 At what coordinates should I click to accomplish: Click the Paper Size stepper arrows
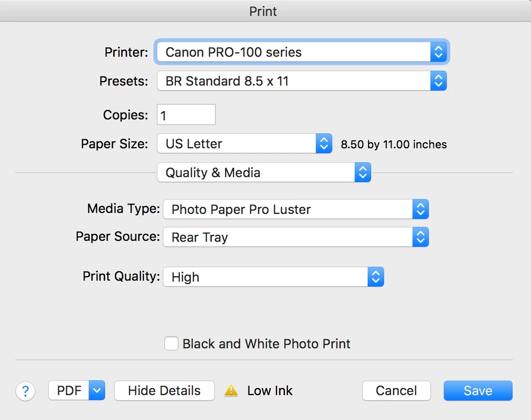point(324,143)
